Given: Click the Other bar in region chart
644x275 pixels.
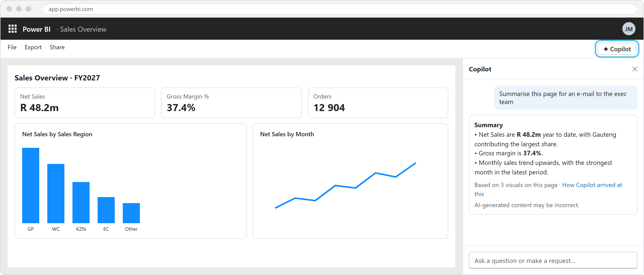Looking at the screenshot, I should coord(131,213).
